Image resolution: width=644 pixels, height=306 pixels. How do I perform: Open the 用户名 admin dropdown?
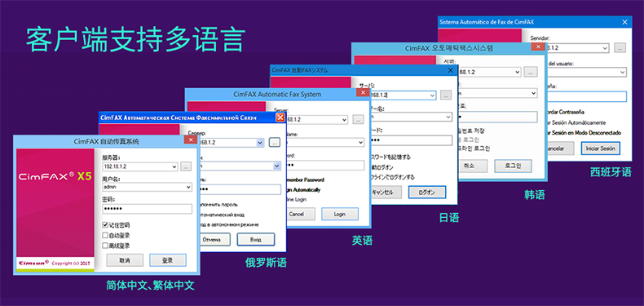188,187
